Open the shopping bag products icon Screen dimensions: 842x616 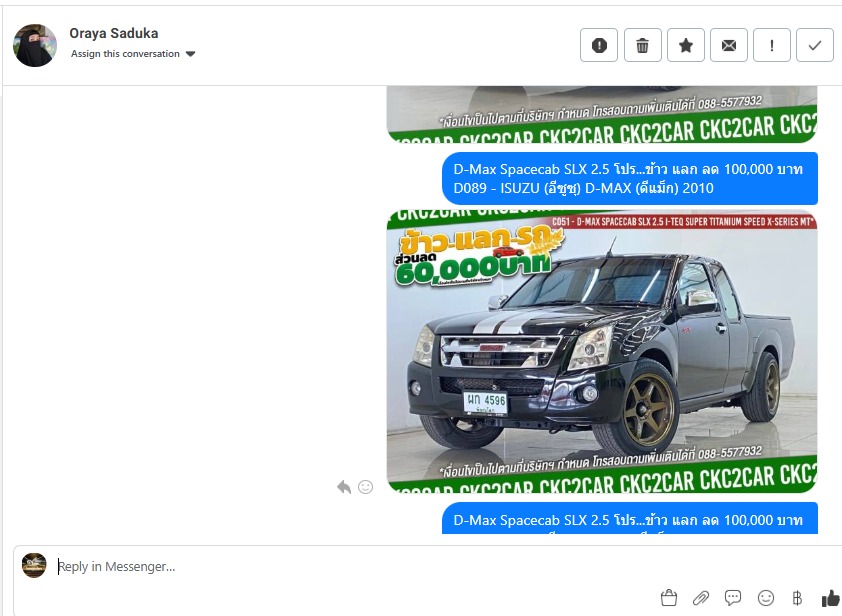pos(669,598)
